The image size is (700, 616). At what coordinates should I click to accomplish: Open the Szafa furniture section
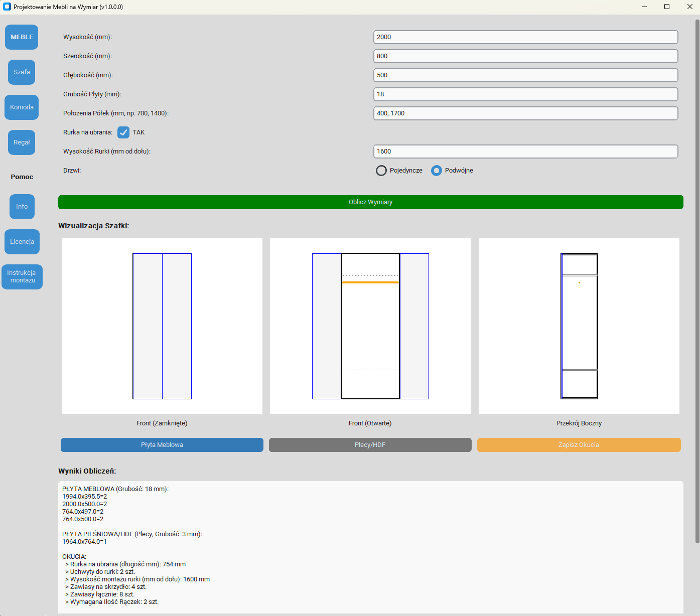[x=22, y=72]
